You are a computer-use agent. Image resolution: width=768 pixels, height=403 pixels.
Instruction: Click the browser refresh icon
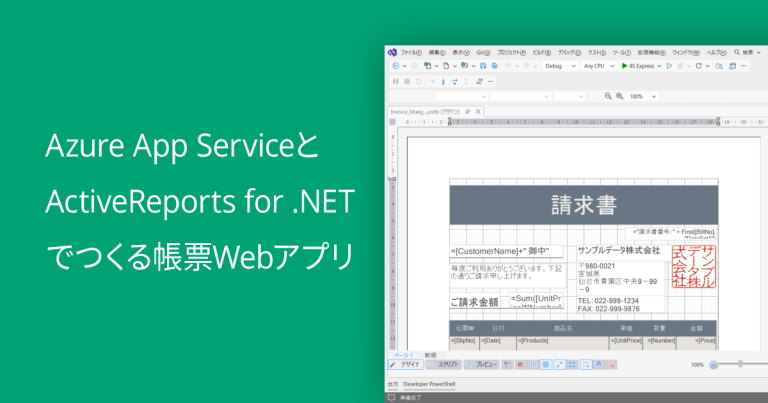point(699,66)
